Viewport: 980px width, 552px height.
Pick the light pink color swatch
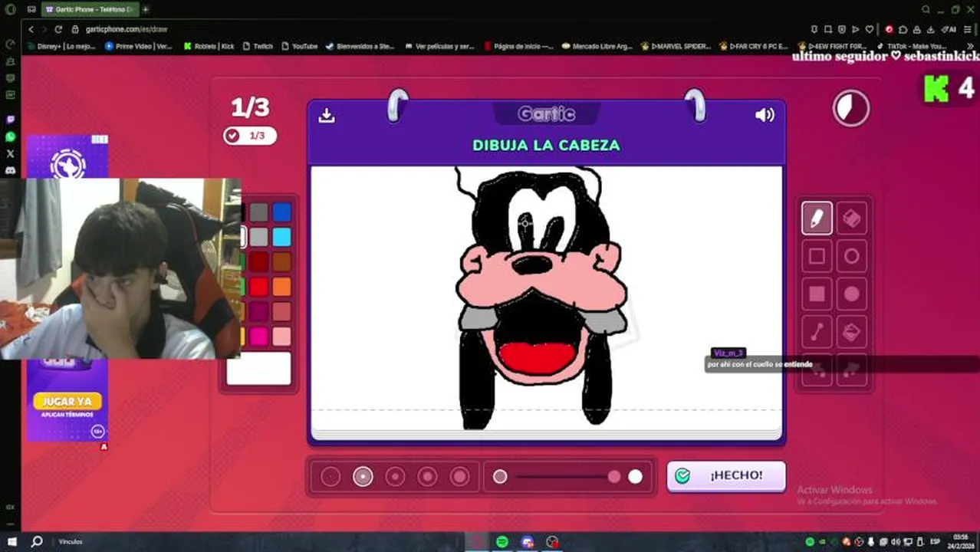pyautogui.click(x=281, y=336)
